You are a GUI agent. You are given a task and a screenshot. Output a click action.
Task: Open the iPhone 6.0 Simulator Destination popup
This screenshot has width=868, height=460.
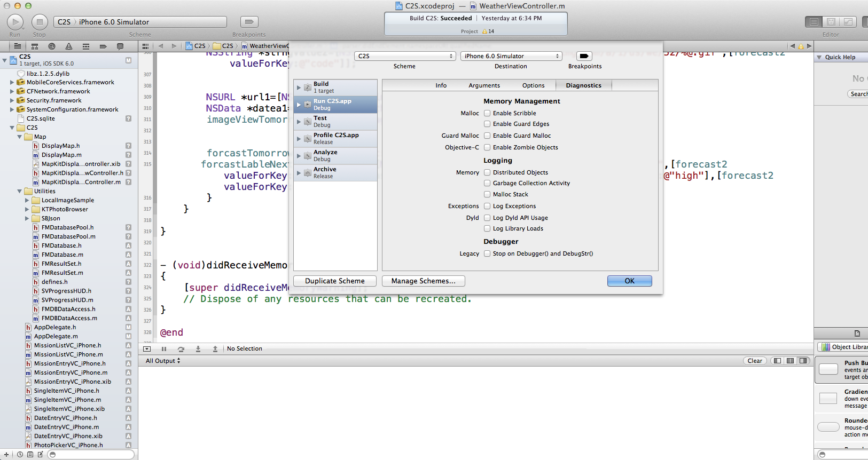tap(511, 56)
